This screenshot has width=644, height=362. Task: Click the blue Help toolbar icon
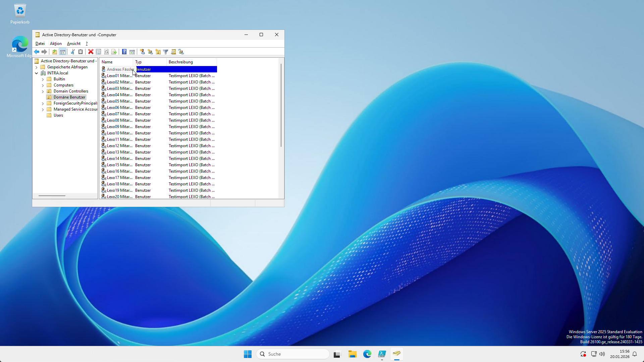pyautogui.click(x=124, y=52)
